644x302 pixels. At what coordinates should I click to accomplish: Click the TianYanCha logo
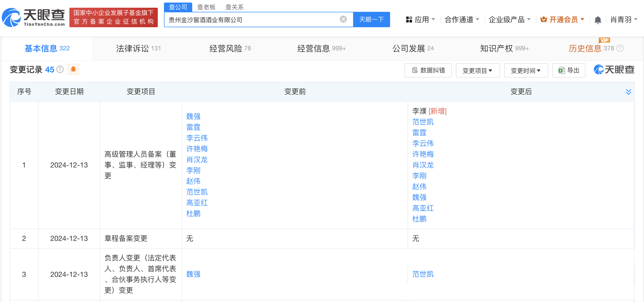(x=33, y=17)
